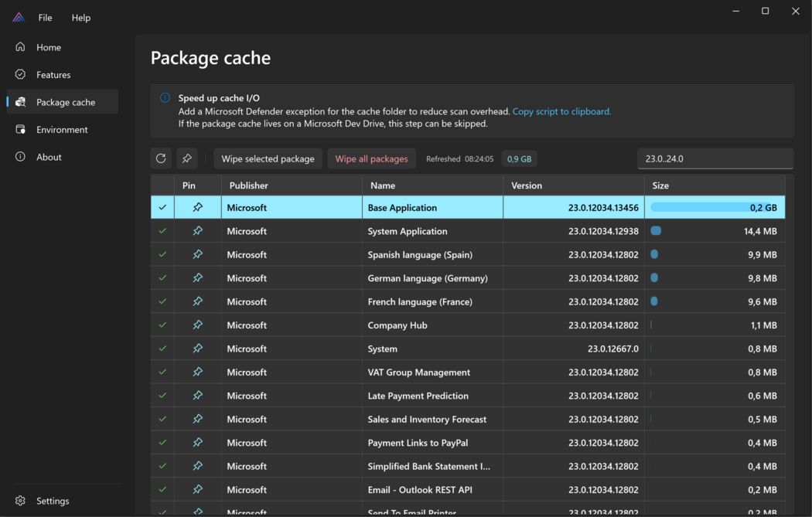Open Settings at sidebar bottom

tap(62, 501)
